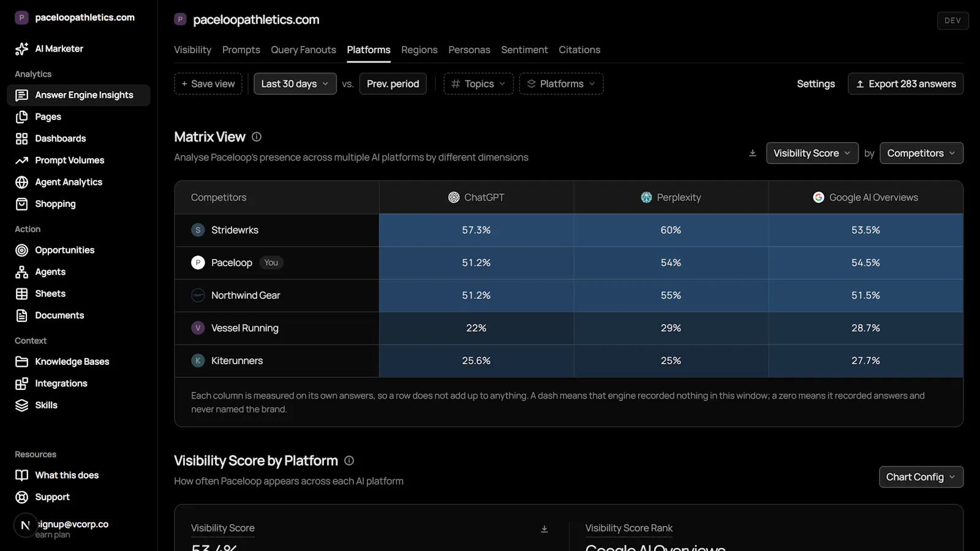Click the Stridewrks Perplexity cell 60%
Screen dimensions: 980x551
[671, 230]
